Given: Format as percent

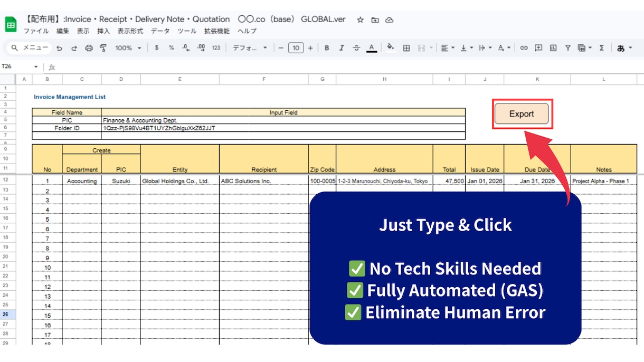Looking at the screenshot, I should 172,48.
